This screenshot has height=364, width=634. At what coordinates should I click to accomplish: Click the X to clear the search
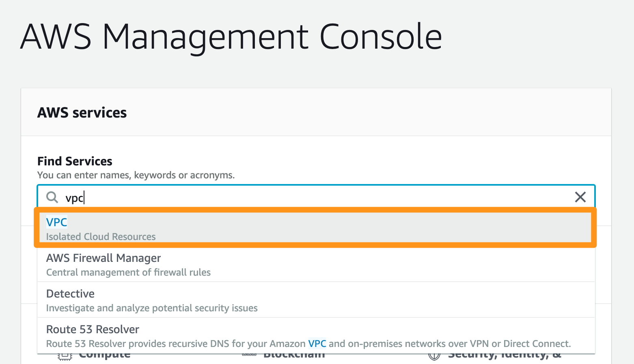[x=580, y=197]
